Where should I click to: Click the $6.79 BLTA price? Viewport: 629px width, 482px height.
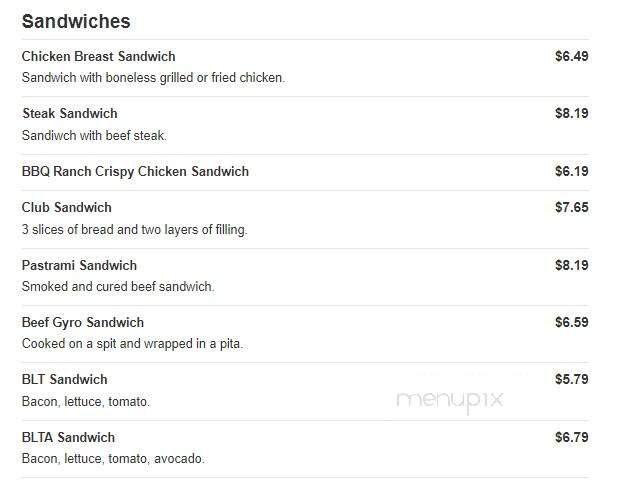[x=571, y=437]
